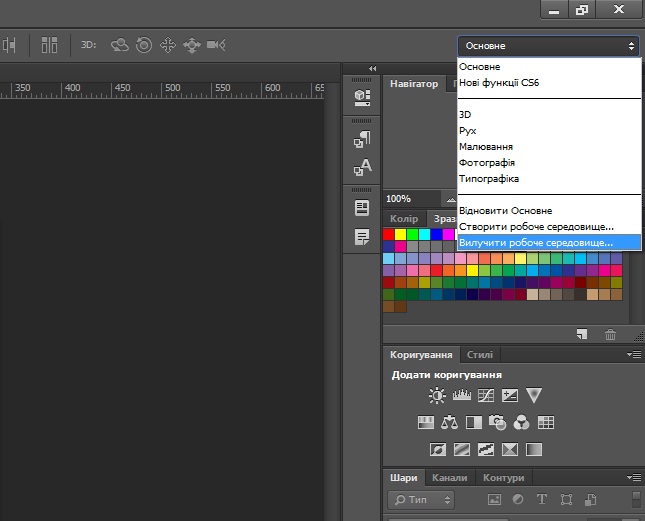
Task: Open the workspace switcher dropdown showing Основне
Action: pos(548,46)
